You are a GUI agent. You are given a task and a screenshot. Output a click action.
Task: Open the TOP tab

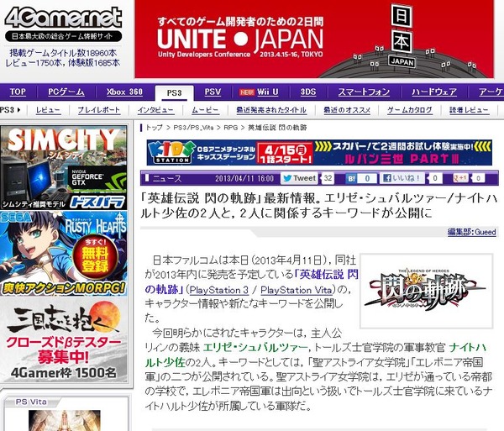[18, 92]
